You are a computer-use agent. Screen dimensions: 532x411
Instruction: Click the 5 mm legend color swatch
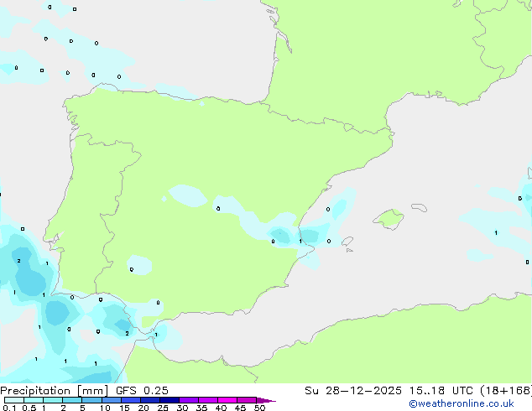(x=91, y=400)
